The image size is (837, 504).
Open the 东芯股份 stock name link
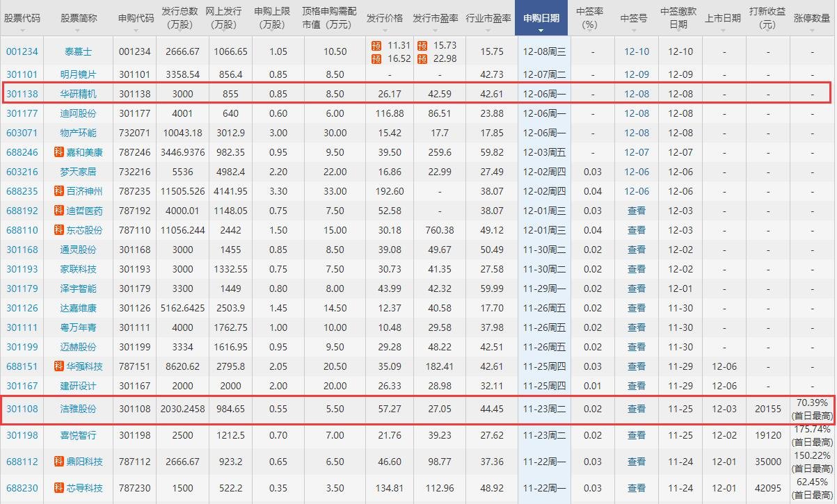(84, 230)
